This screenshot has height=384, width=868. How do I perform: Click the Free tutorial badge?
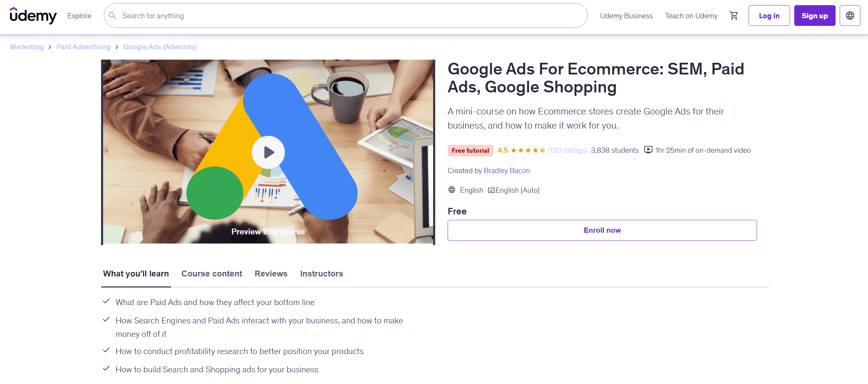click(470, 150)
